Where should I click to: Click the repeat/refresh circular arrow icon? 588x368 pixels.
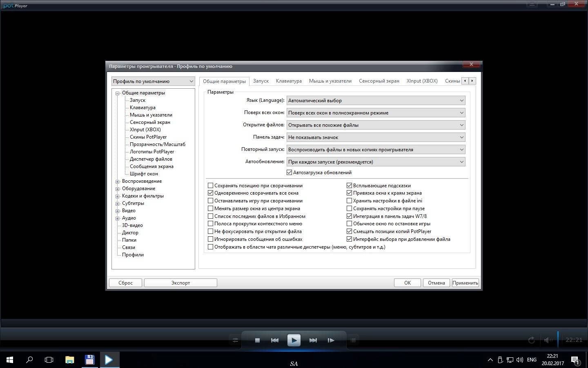click(x=531, y=340)
